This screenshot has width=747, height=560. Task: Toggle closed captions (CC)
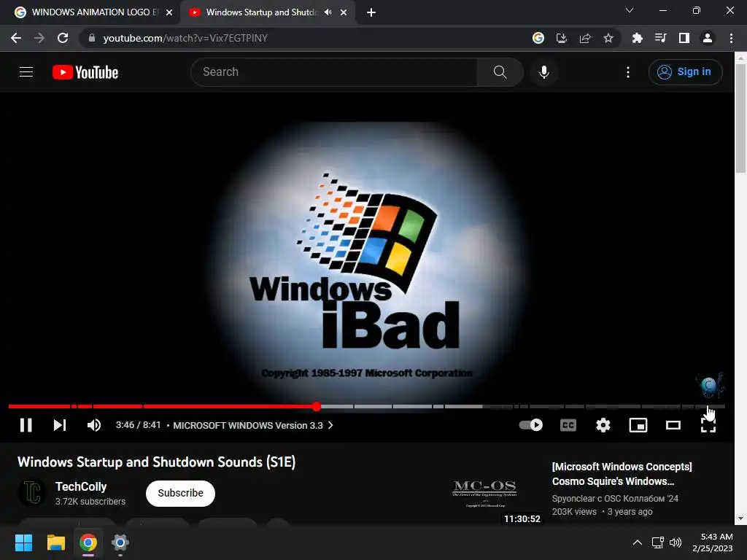[x=568, y=425]
